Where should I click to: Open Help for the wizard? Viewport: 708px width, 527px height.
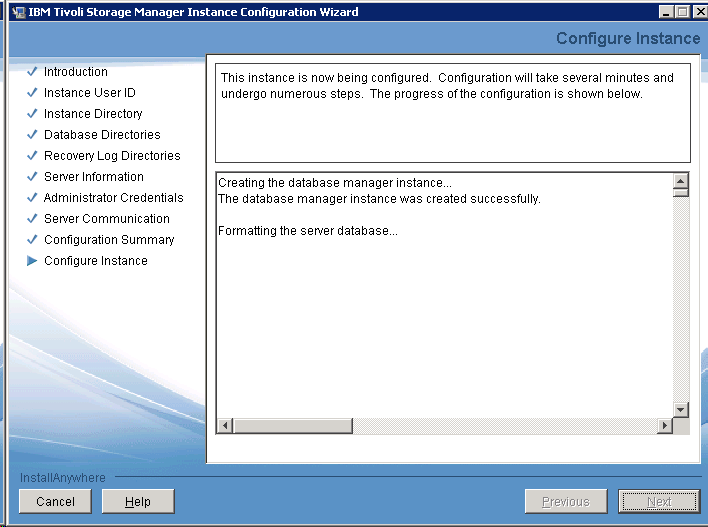pos(138,501)
